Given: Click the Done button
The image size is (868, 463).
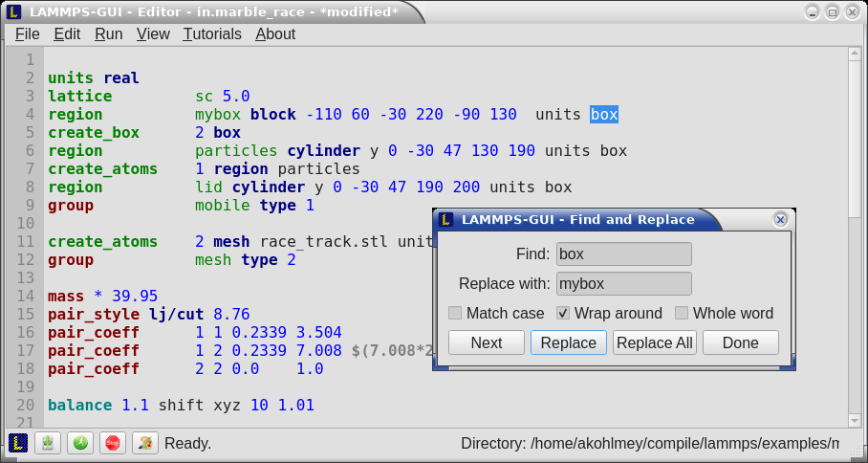Looking at the screenshot, I should click(x=741, y=342).
